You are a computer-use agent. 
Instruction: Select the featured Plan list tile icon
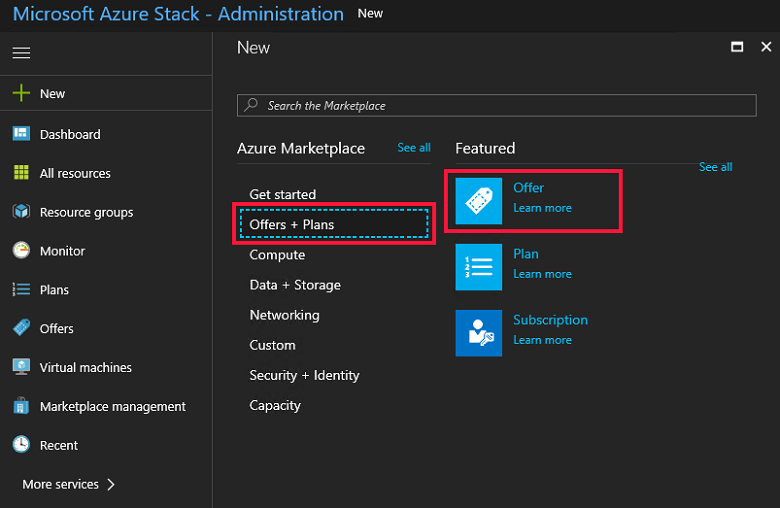pyautogui.click(x=478, y=266)
